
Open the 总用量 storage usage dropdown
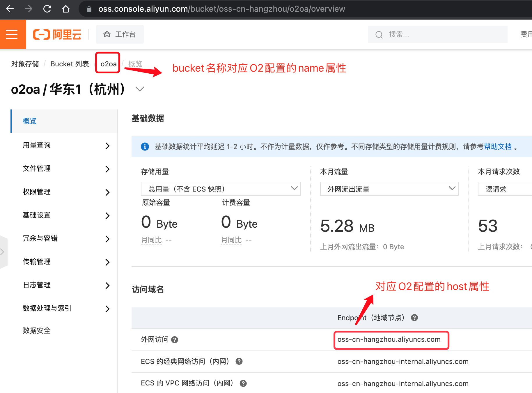click(x=221, y=189)
